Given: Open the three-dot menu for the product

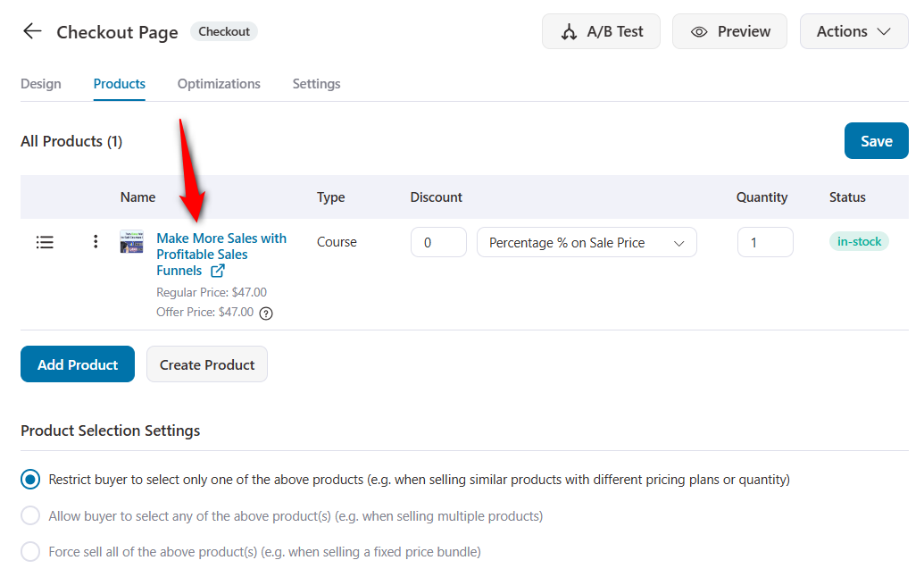Looking at the screenshot, I should [96, 242].
